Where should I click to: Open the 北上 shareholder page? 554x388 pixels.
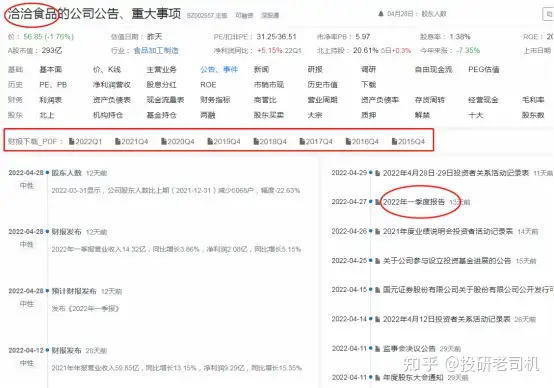(47, 115)
